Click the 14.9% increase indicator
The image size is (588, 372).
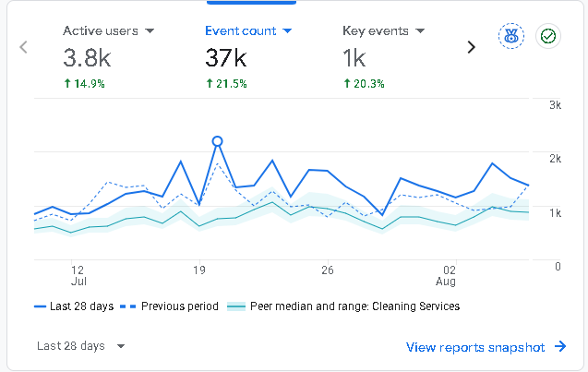click(84, 83)
